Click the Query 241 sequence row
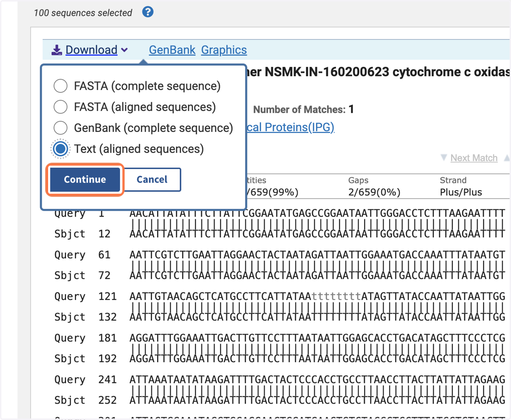 (279, 380)
